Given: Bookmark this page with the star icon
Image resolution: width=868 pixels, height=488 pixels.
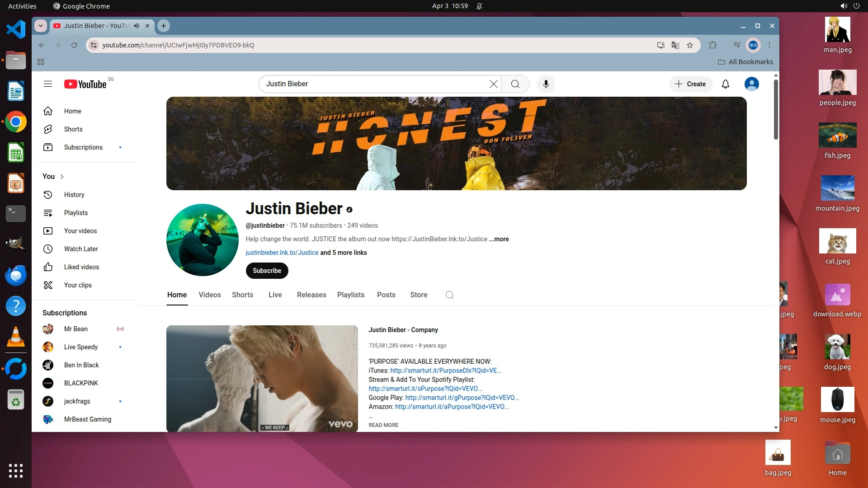Looking at the screenshot, I should pyautogui.click(x=689, y=45).
